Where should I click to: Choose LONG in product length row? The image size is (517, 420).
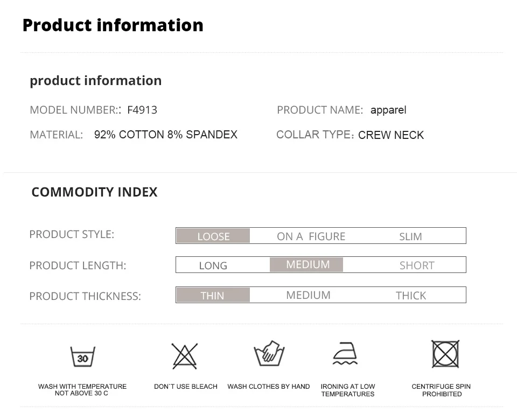(213, 265)
